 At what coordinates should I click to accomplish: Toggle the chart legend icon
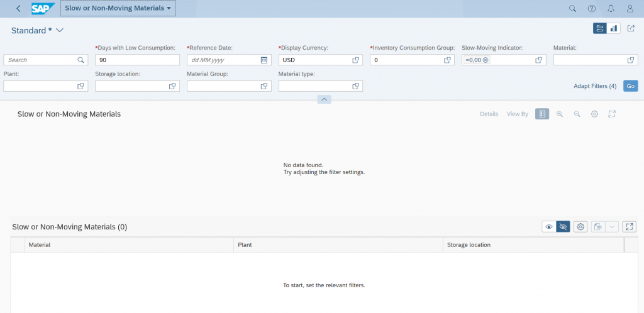pos(542,114)
